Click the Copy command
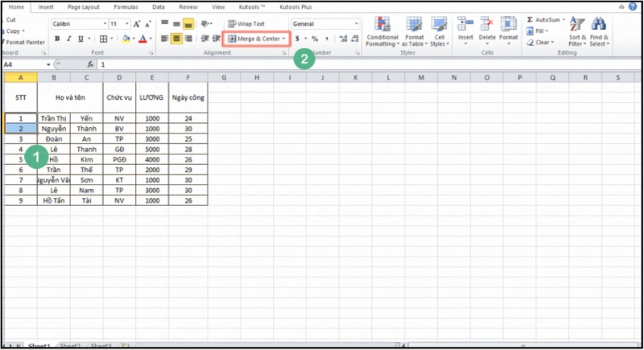Screen dimensions: 644x350 (x=12, y=31)
